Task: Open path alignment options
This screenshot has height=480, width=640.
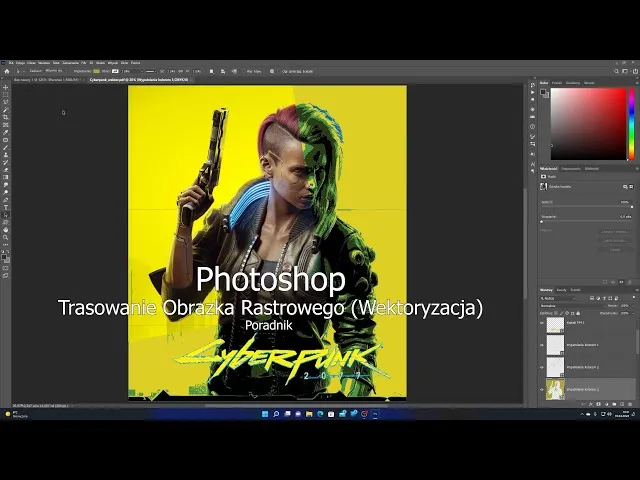Action: [223, 71]
